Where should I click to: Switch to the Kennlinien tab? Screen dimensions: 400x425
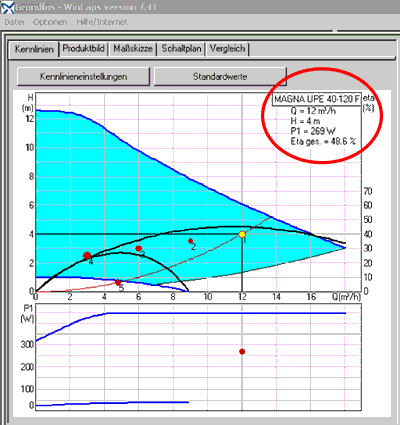coord(34,49)
